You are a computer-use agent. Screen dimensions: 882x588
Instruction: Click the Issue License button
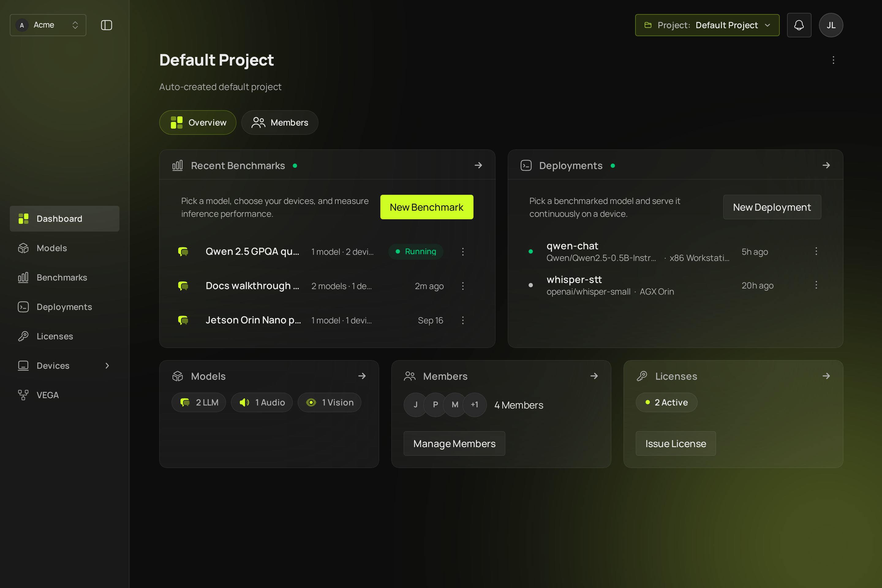click(676, 444)
